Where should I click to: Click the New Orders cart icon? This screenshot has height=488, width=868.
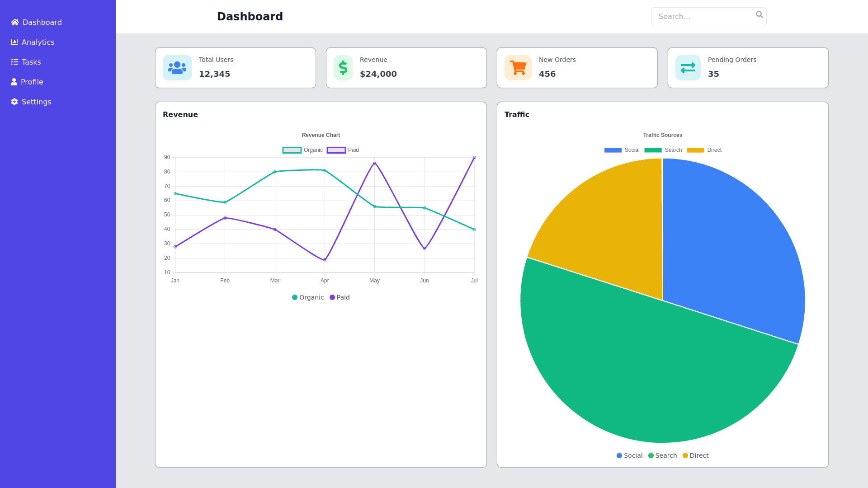point(518,68)
